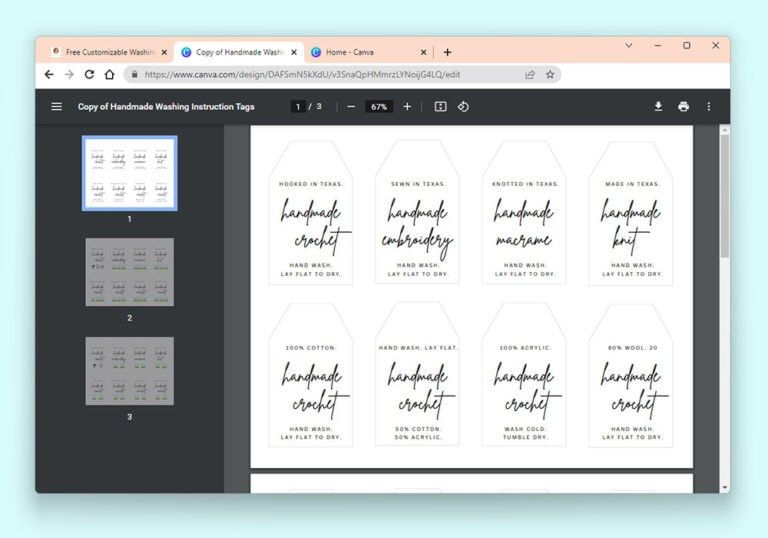
Task: Select the page 2 thumbnail
Action: point(129,272)
